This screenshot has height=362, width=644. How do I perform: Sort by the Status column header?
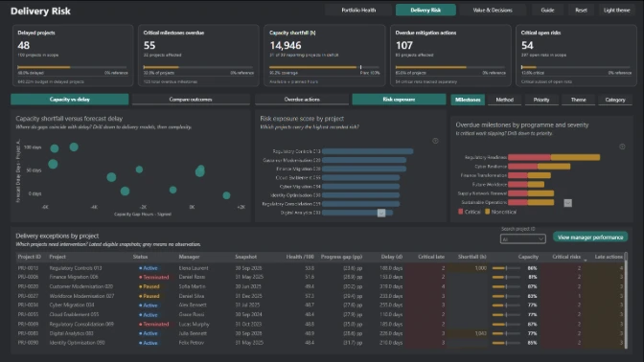140,257
